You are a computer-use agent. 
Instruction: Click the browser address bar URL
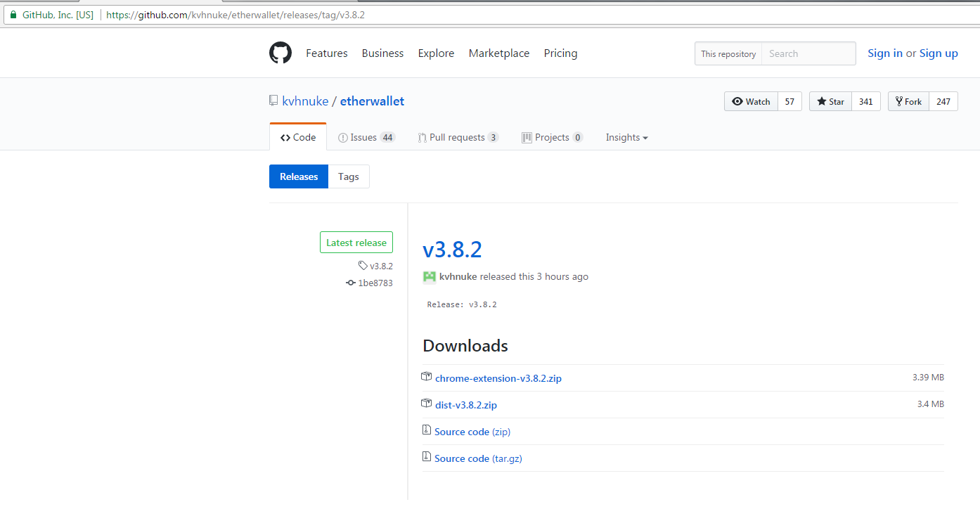pos(236,15)
